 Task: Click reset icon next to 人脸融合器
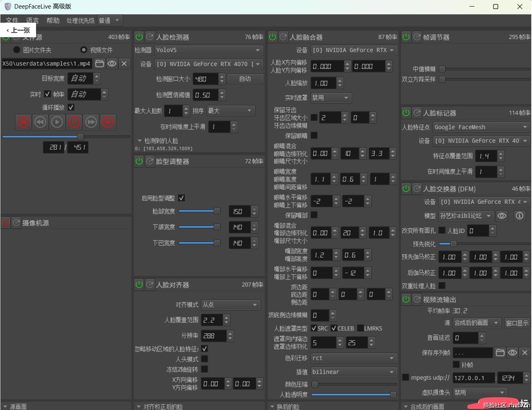[x=284, y=37]
